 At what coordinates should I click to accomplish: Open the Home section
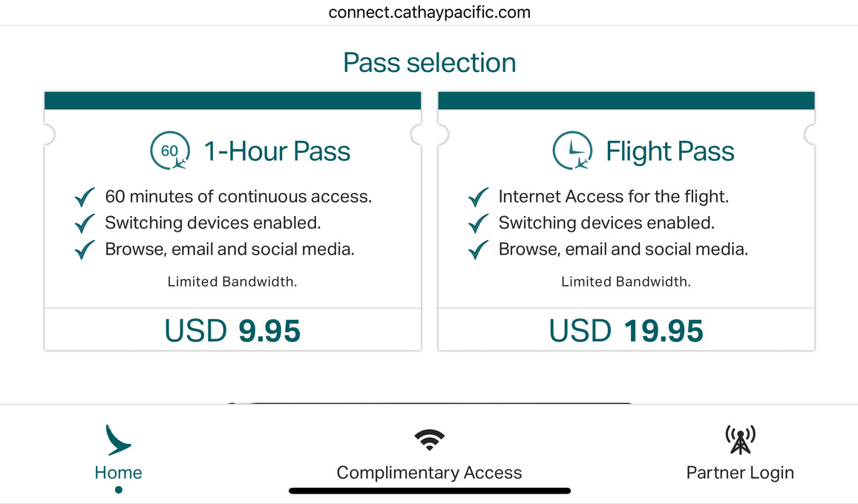tap(118, 472)
